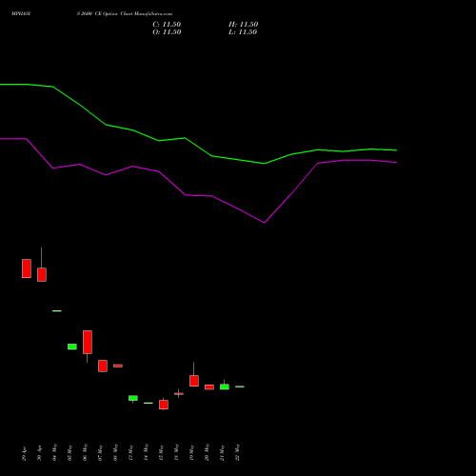The image size is (476, 476).
Task: Select the tall red candle above 06 May
Action: click(x=88, y=342)
